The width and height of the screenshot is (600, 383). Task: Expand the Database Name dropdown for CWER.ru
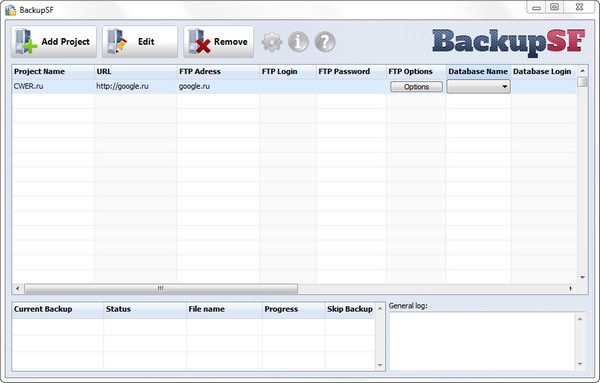[478, 86]
